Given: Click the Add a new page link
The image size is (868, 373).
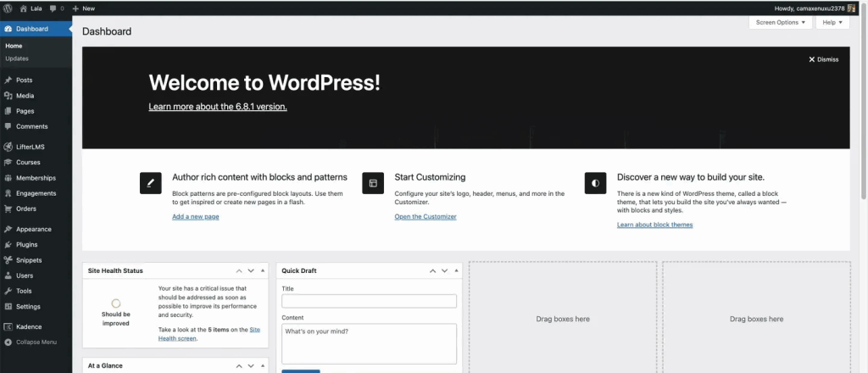Looking at the screenshot, I should (196, 217).
